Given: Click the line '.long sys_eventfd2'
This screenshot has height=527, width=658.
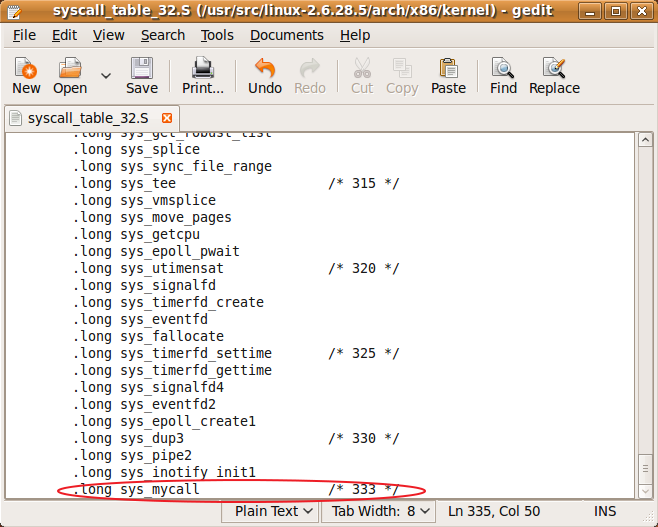Looking at the screenshot, I should click(x=144, y=404).
